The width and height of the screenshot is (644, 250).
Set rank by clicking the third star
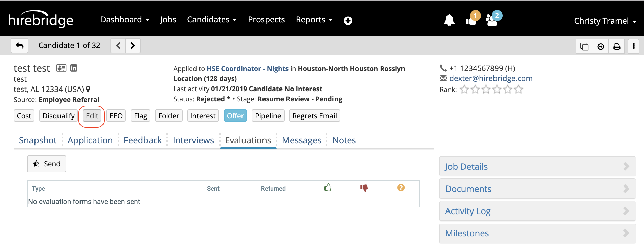pyautogui.click(x=486, y=90)
